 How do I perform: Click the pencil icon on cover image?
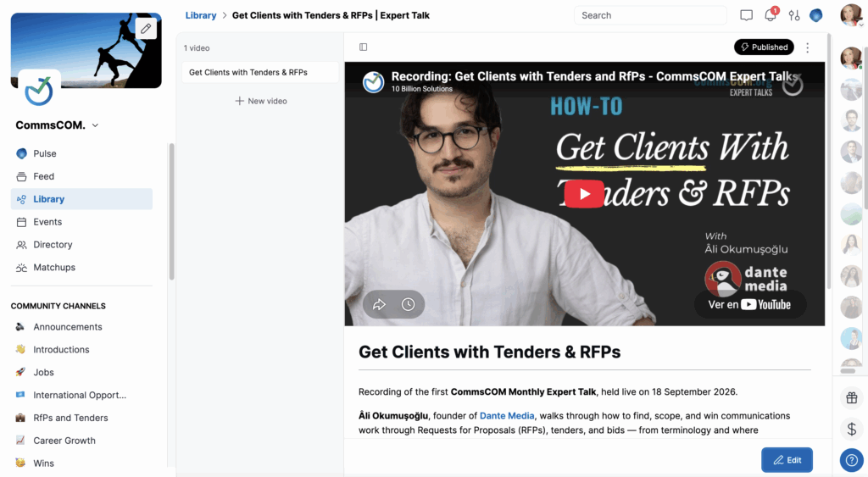pyautogui.click(x=146, y=28)
